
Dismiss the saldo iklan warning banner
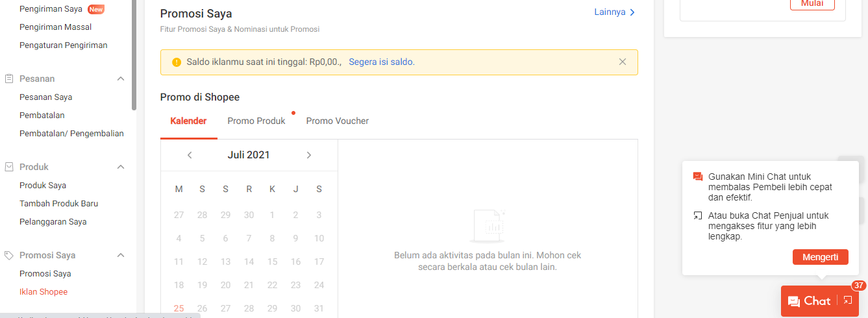623,62
